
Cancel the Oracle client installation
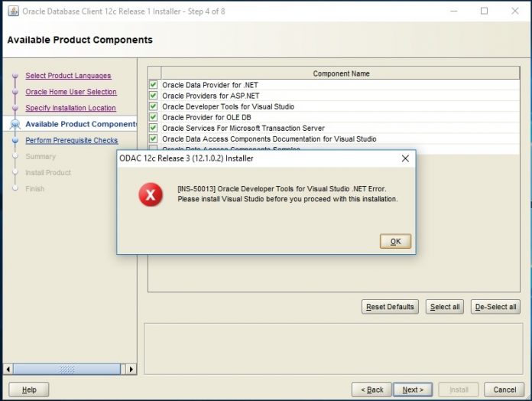pyautogui.click(x=504, y=390)
